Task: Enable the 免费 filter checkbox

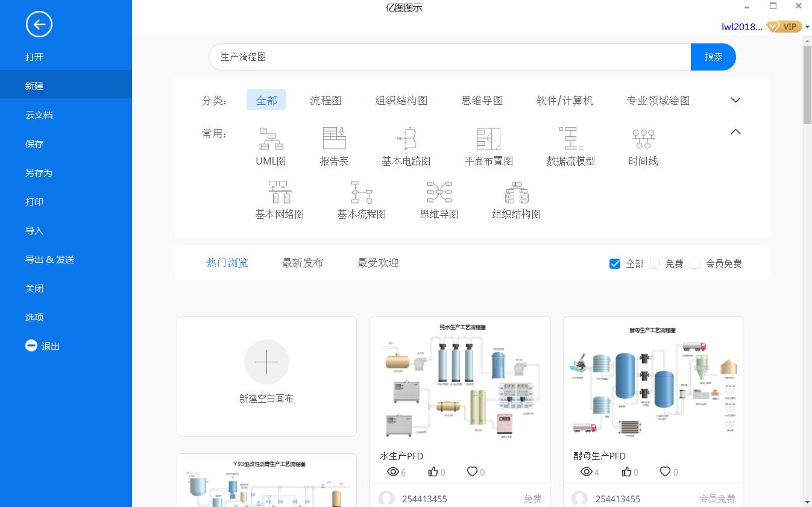Action: [x=655, y=263]
